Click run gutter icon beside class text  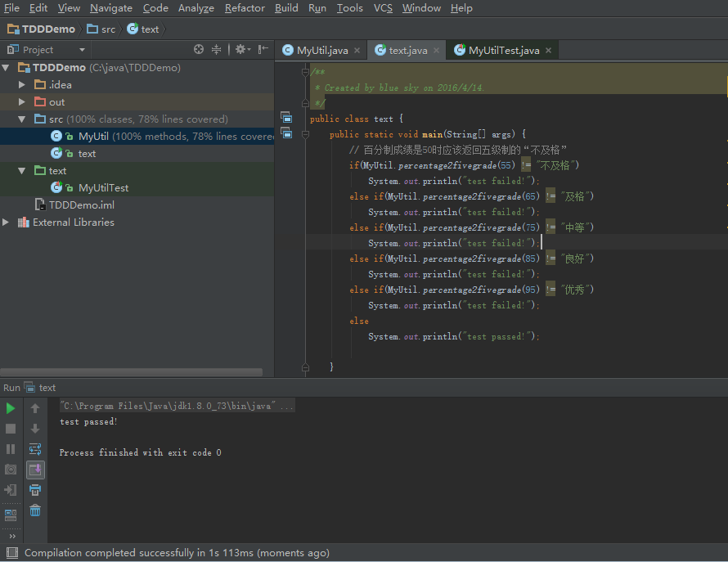pos(286,117)
